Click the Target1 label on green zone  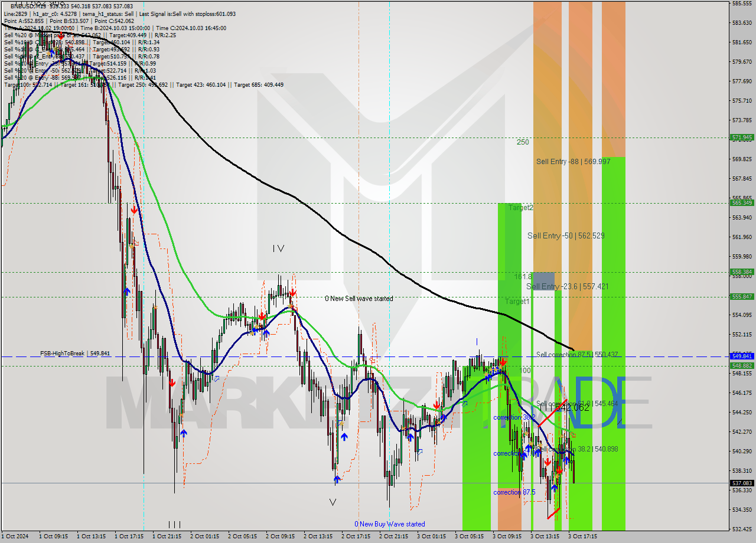pyautogui.click(x=517, y=301)
